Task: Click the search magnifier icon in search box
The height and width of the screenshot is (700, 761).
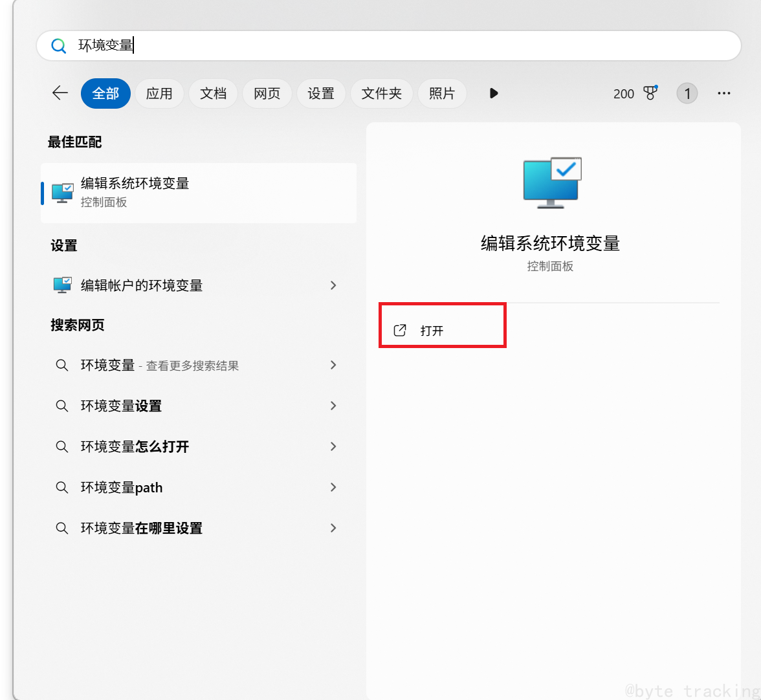Action: pyautogui.click(x=59, y=45)
